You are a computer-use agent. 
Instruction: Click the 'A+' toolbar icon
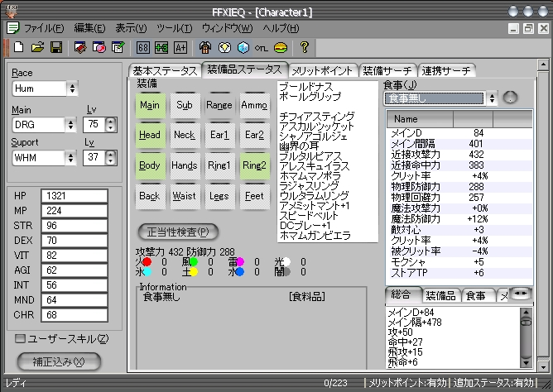click(x=180, y=47)
